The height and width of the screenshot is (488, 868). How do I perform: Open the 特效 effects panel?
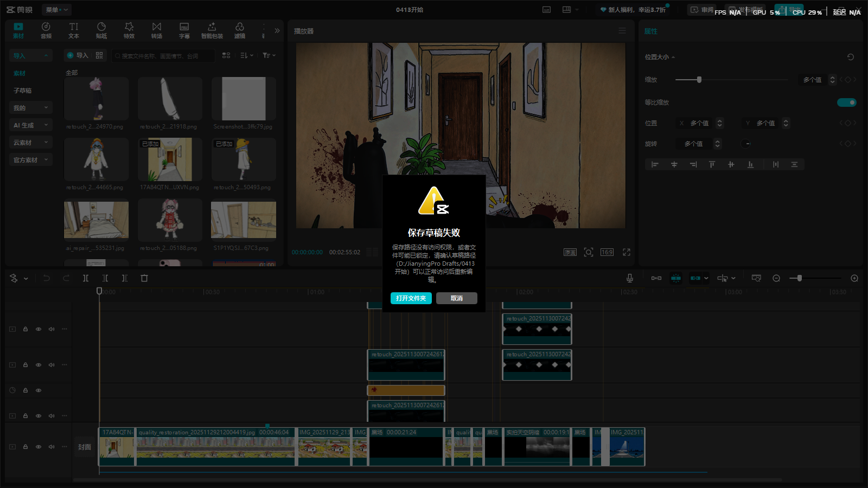point(129,30)
